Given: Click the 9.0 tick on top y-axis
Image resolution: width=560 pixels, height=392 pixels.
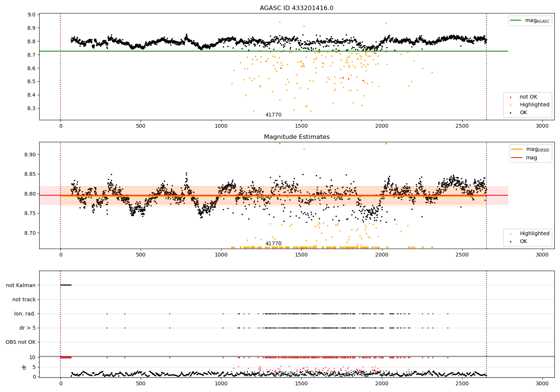Looking at the screenshot, I should click(32, 15).
